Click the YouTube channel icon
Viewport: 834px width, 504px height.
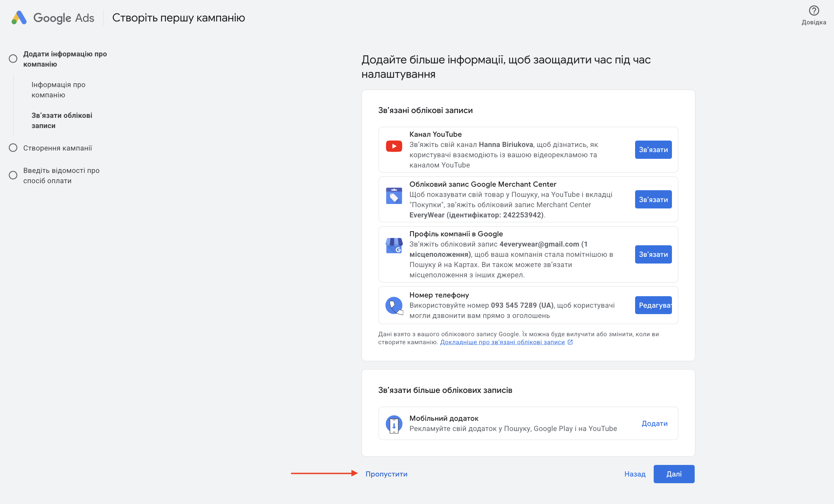tap(394, 146)
